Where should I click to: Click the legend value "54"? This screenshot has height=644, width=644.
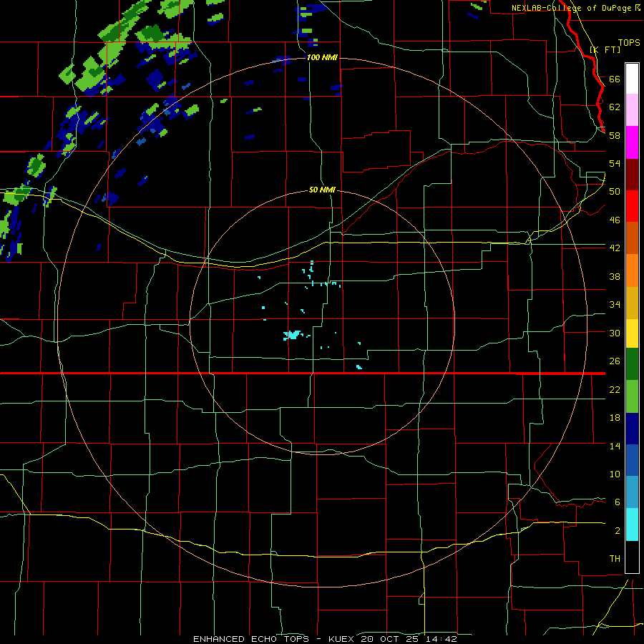click(x=615, y=163)
